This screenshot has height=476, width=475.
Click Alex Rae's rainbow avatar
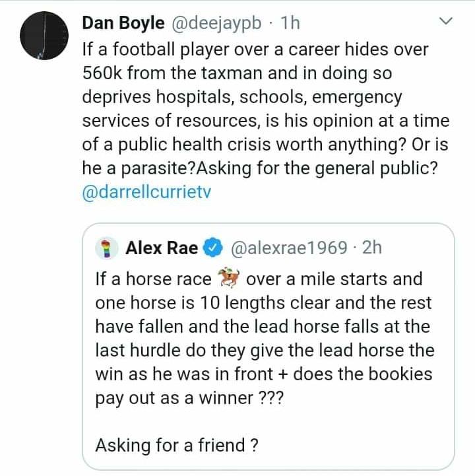coord(106,248)
